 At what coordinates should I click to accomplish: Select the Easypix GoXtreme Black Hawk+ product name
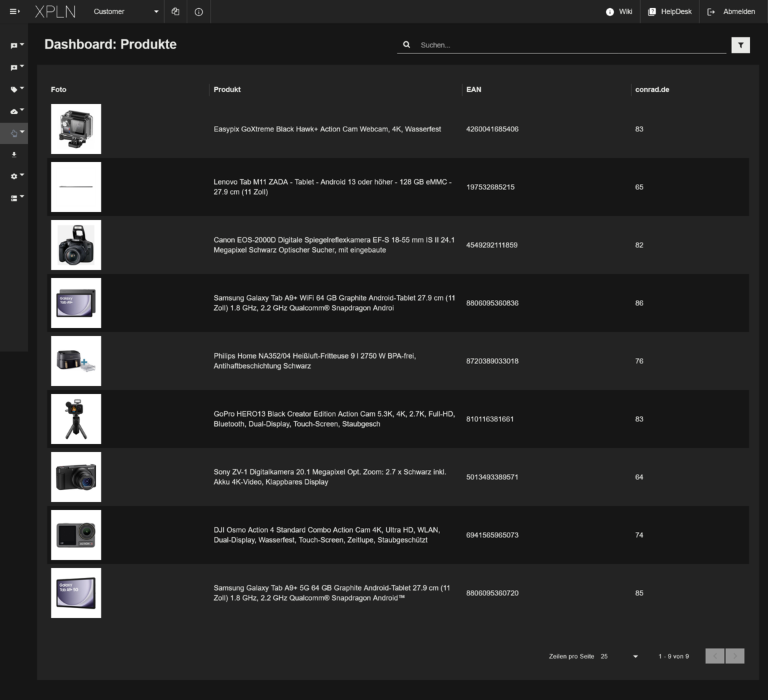coord(327,129)
